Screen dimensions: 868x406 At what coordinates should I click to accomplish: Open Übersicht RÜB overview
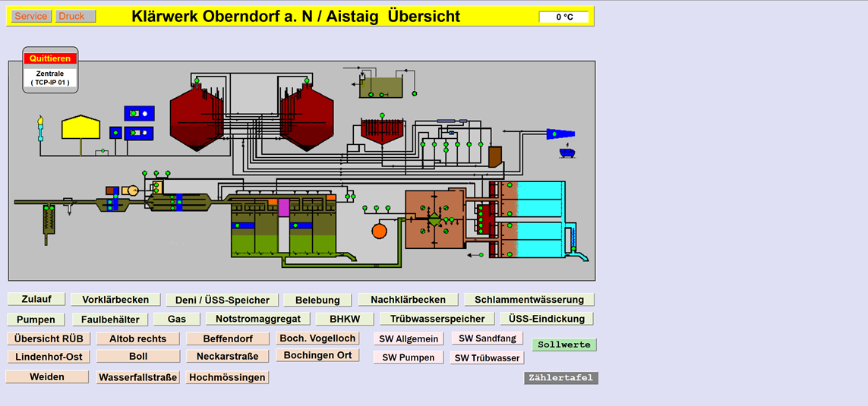pyautogui.click(x=49, y=338)
